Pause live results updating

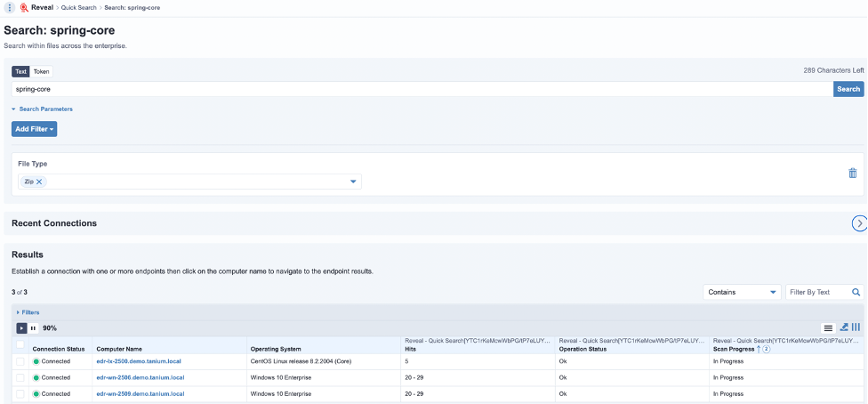(x=33, y=328)
